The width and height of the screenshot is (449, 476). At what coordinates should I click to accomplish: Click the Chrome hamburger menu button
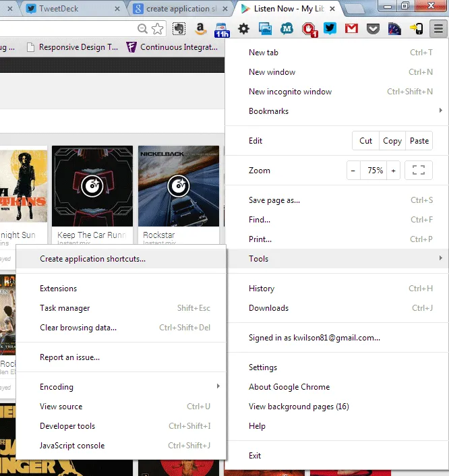click(438, 28)
